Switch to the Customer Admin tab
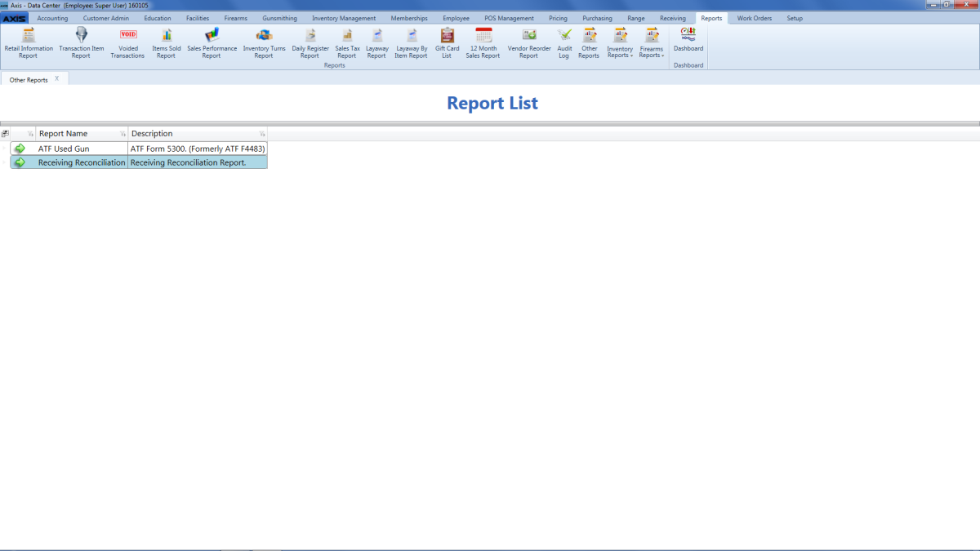This screenshot has width=980, height=551. pyautogui.click(x=106, y=18)
